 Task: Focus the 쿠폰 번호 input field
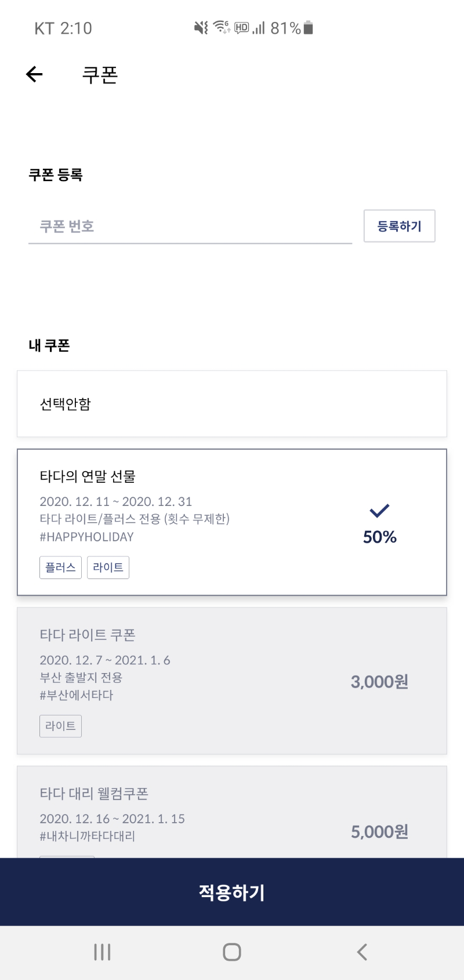(x=190, y=226)
